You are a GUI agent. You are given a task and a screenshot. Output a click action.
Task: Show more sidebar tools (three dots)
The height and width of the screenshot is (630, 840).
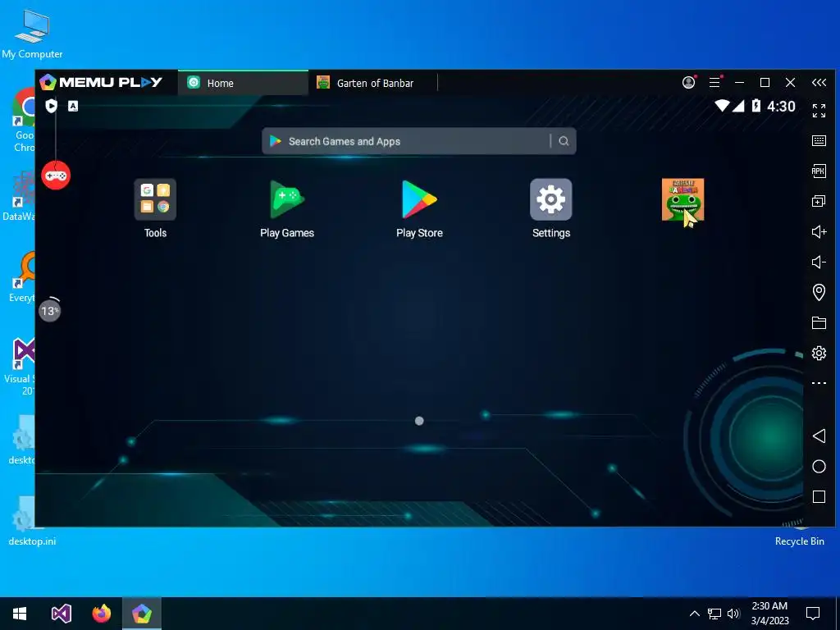(819, 383)
